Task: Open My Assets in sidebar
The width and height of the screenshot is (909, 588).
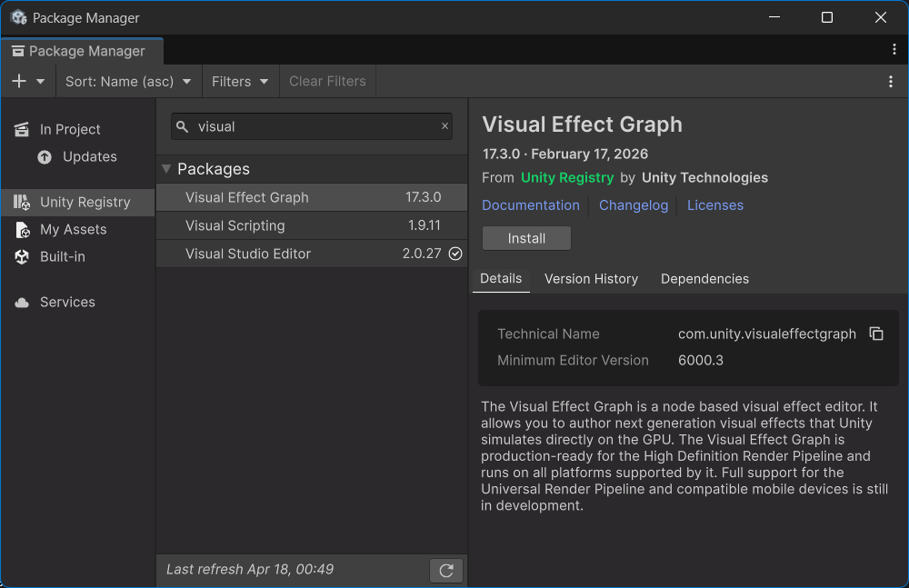Action: point(78,230)
